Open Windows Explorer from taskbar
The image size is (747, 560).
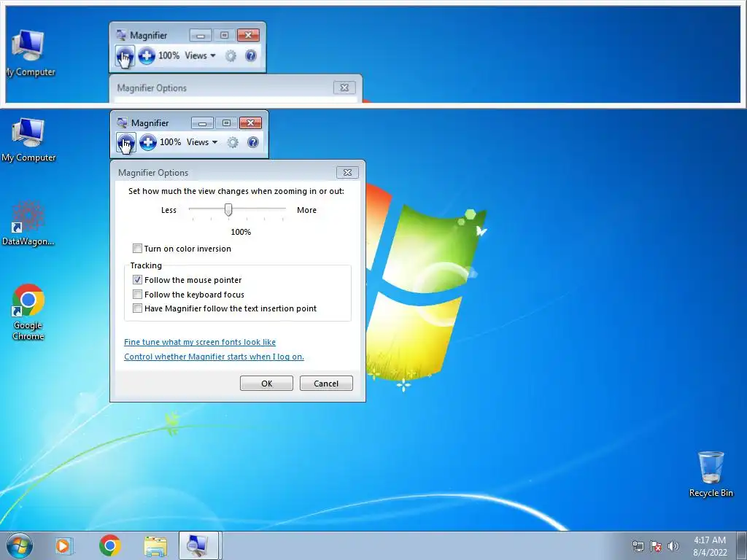[155, 546]
